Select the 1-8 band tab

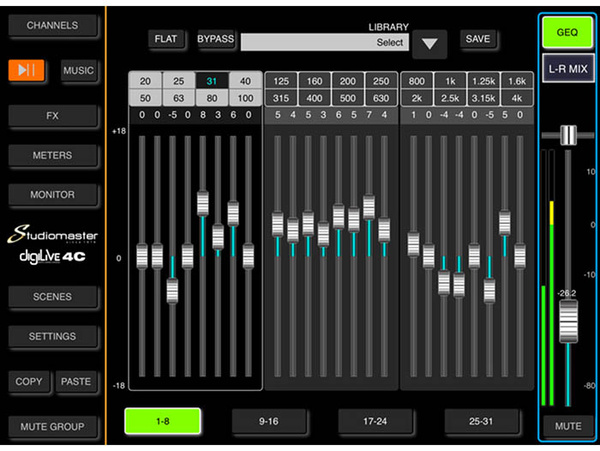163,421
